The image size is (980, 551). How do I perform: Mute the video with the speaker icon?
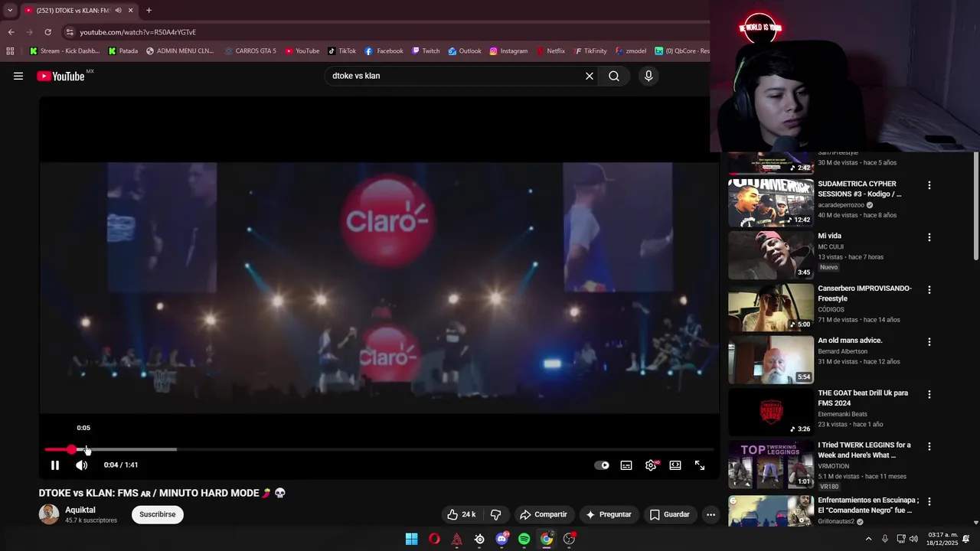pos(81,465)
